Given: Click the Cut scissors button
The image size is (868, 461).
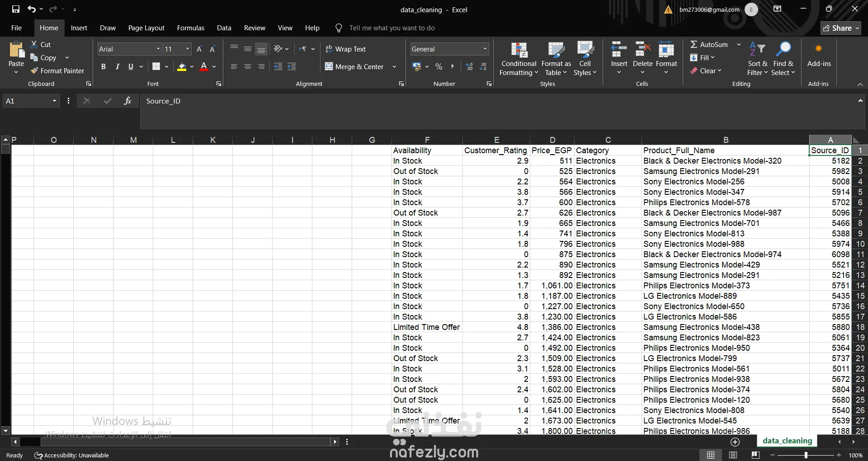Looking at the screenshot, I should 41,44.
